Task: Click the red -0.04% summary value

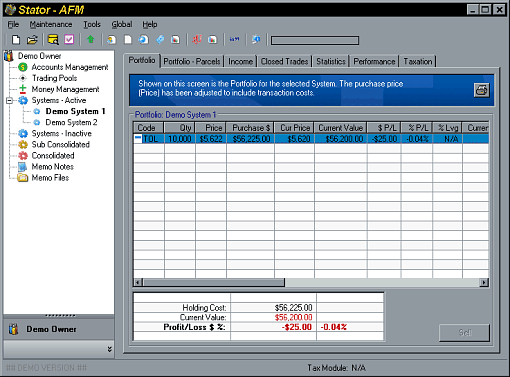Action: [x=334, y=327]
